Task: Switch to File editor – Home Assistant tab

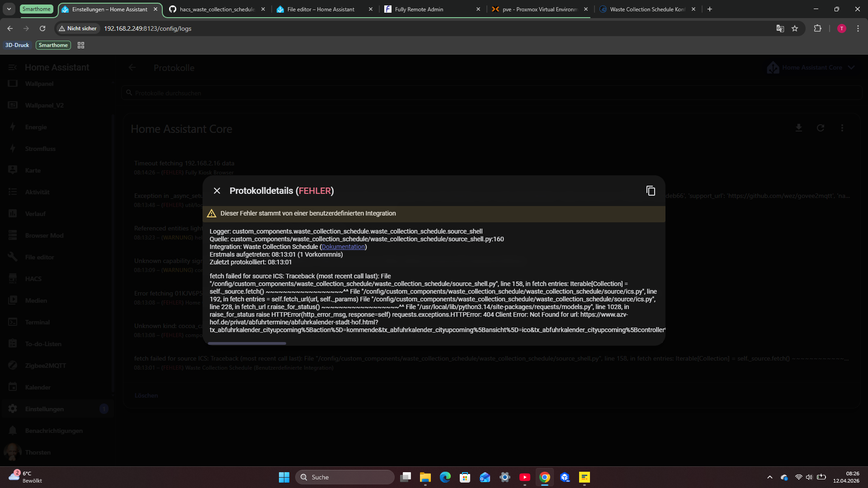Action: coord(321,9)
